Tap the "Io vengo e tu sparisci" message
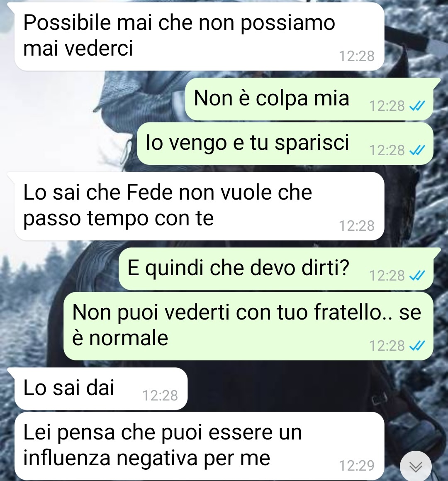The image size is (448, 481). pos(285,144)
